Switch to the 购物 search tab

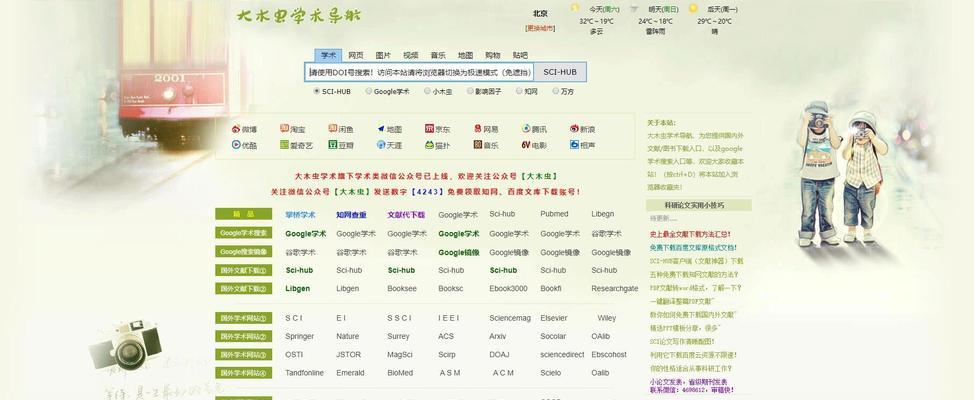pos(493,55)
